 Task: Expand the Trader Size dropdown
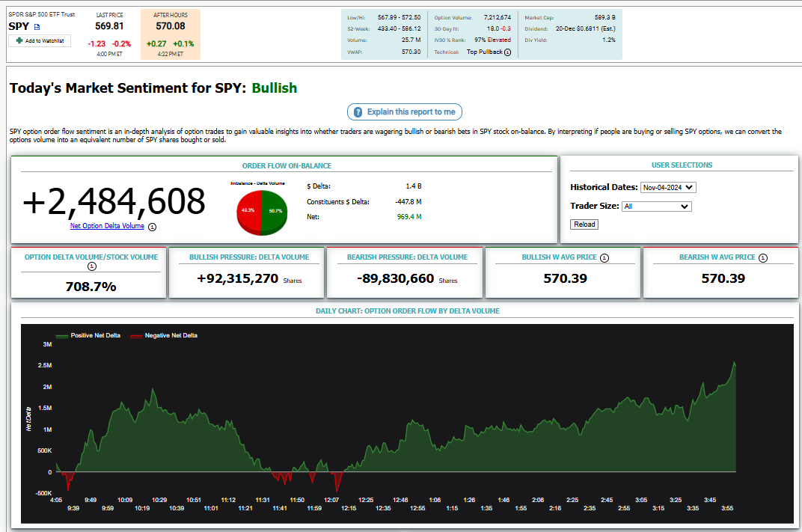[657, 207]
